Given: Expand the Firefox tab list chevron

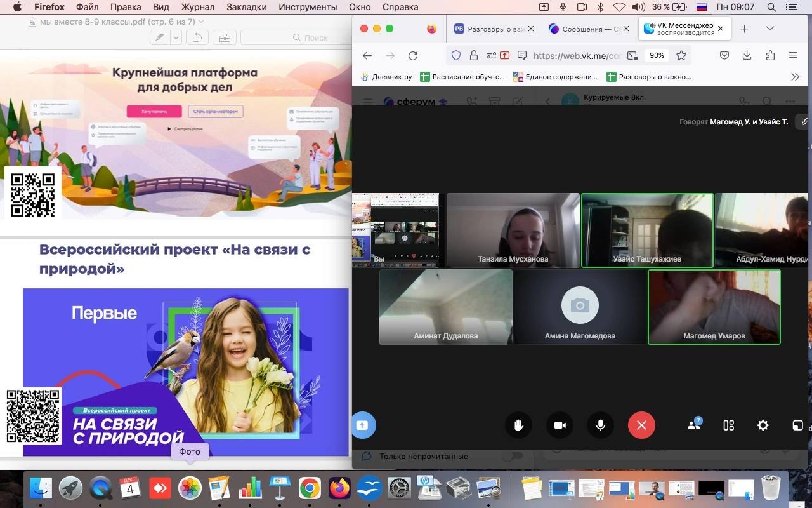Looking at the screenshot, I should tap(769, 29).
